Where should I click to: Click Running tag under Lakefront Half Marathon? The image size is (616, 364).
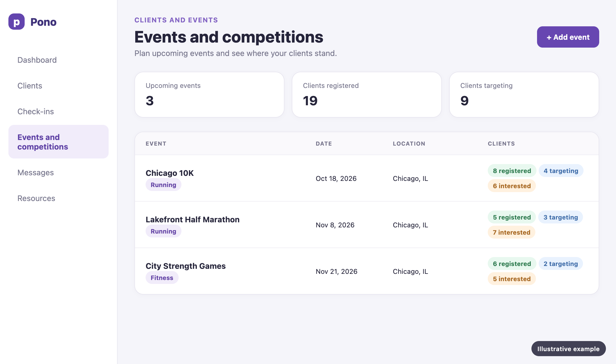pyautogui.click(x=164, y=231)
